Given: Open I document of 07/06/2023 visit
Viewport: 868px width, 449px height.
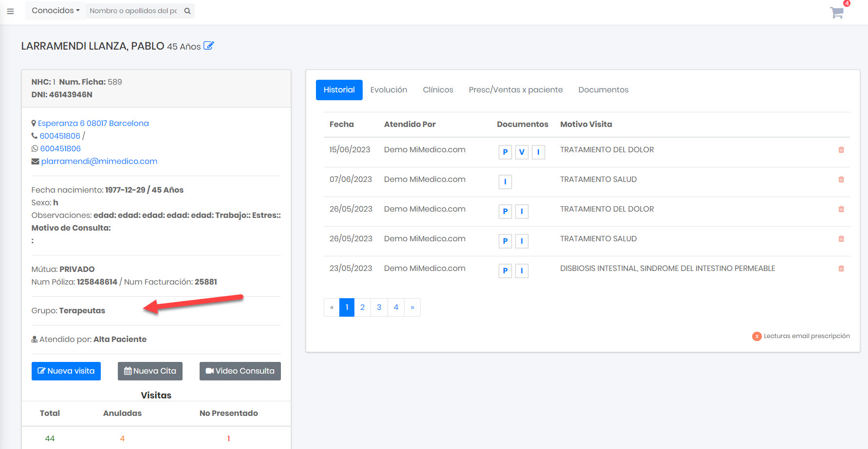Looking at the screenshot, I should click(505, 182).
